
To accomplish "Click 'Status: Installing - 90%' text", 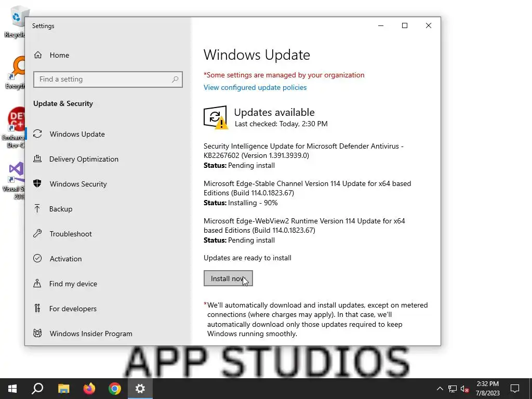I will [241, 203].
